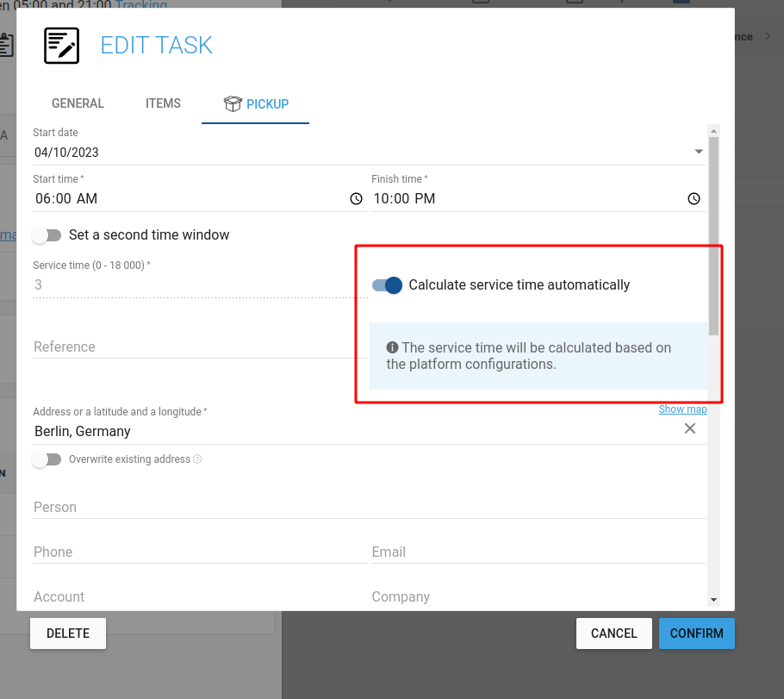Screen dimensions: 784x699
Task: Enable Set a second time window
Action: pos(47,235)
